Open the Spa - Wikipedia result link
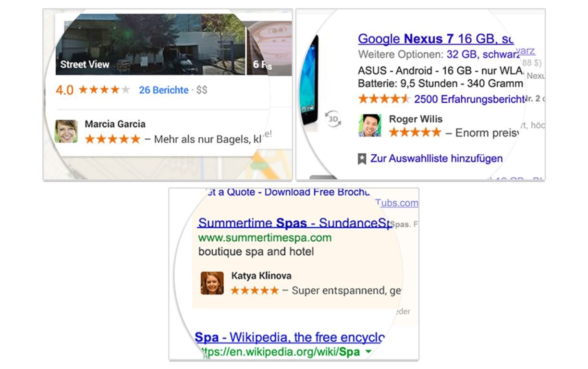 289,337
